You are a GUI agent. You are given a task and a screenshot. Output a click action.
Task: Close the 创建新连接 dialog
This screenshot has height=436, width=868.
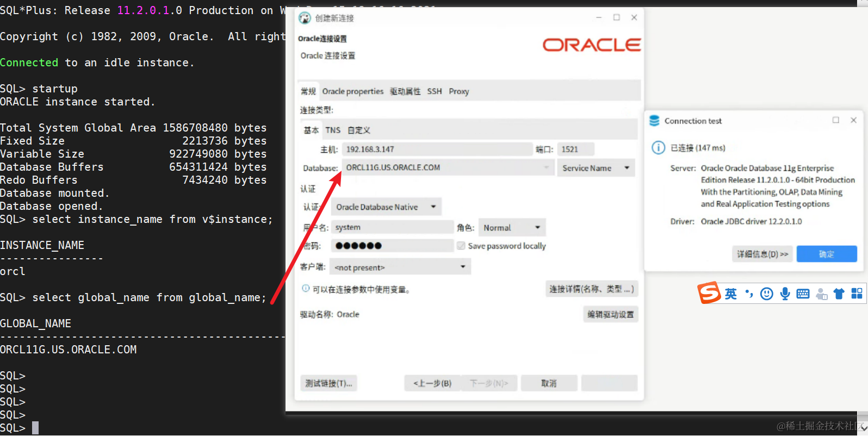point(634,17)
